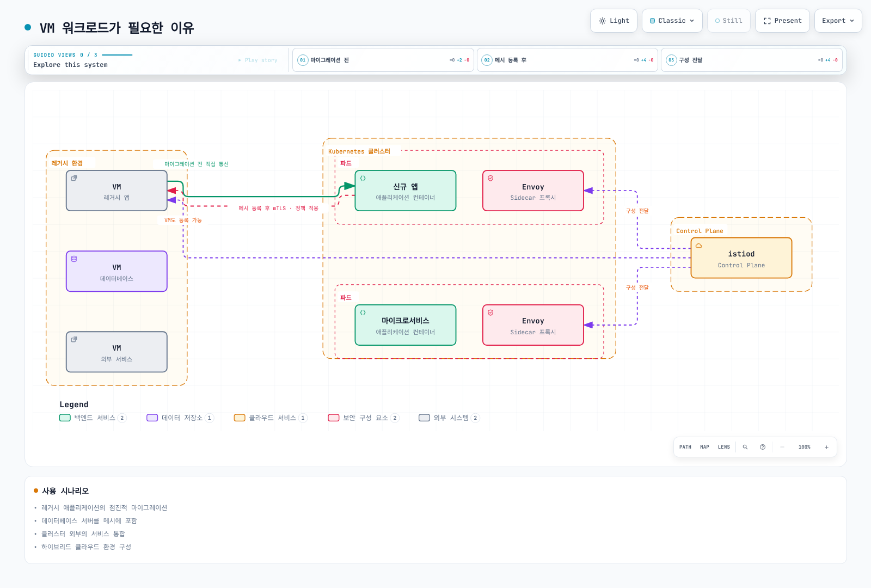Viewport: 871px width, 588px height.
Task: Click the '메시 등록 후 mTLS · 정책 적용' edge label
Action: coord(279,208)
